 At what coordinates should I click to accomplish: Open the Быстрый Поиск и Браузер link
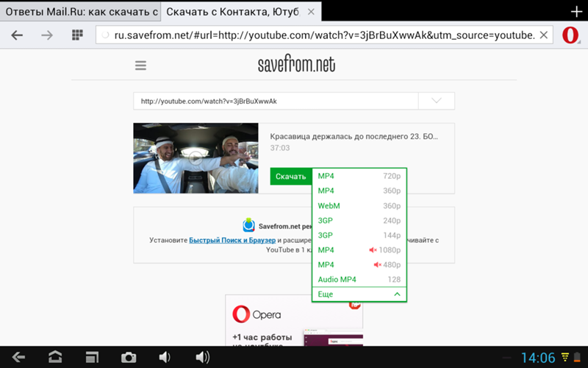pyautogui.click(x=232, y=241)
